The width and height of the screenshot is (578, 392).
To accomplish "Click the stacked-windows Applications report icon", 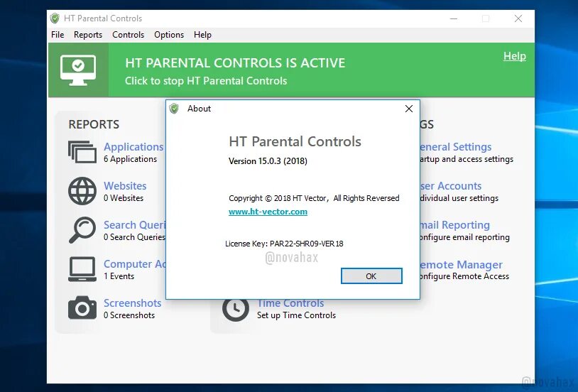I will pyautogui.click(x=82, y=151).
